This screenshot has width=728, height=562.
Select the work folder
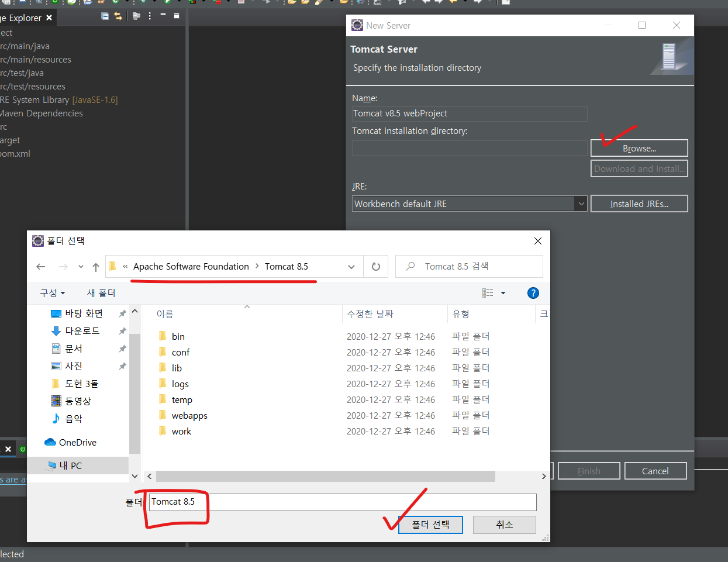tap(181, 431)
